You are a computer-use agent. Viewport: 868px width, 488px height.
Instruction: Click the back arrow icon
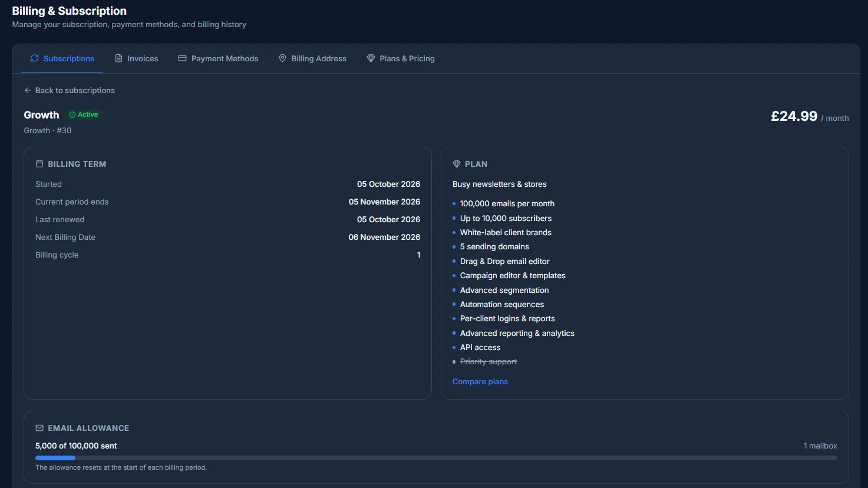coord(27,90)
